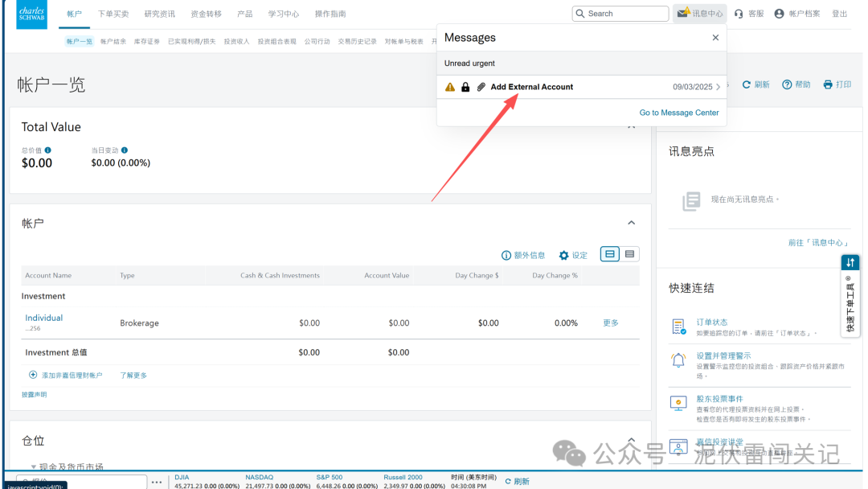868x489 pixels.
Task: Select the 投资组合表现 sub-tab
Action: coord(276,42)
